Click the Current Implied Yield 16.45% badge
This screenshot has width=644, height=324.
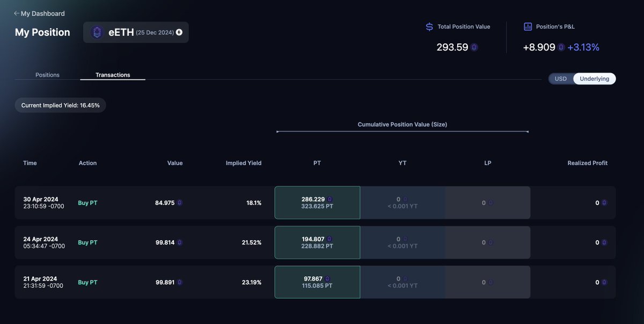click(61, 105)
